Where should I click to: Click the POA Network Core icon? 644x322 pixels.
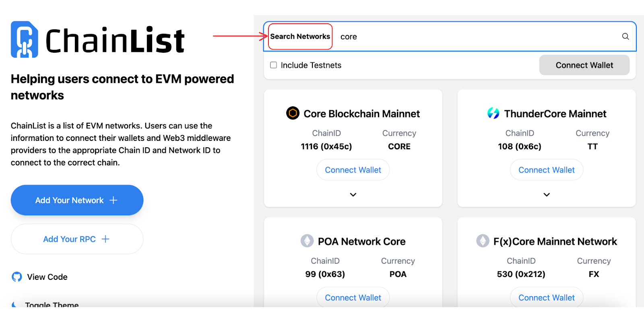pos(307,241)
